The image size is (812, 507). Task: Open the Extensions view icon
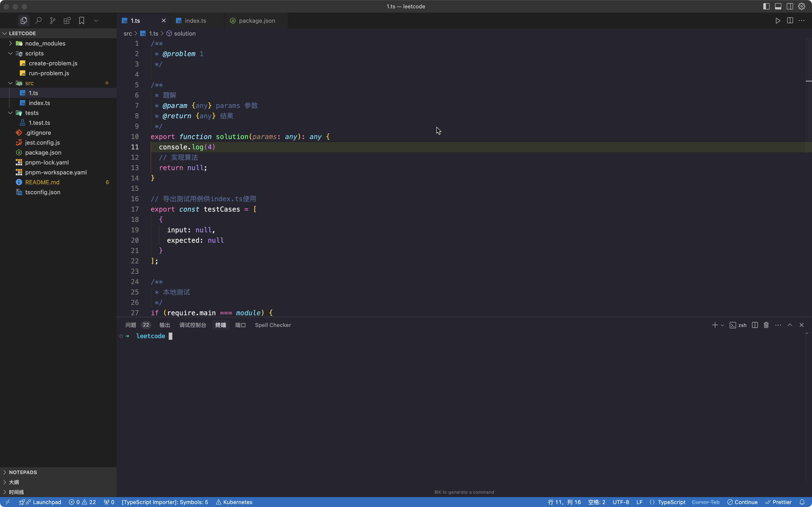(67, 21)
